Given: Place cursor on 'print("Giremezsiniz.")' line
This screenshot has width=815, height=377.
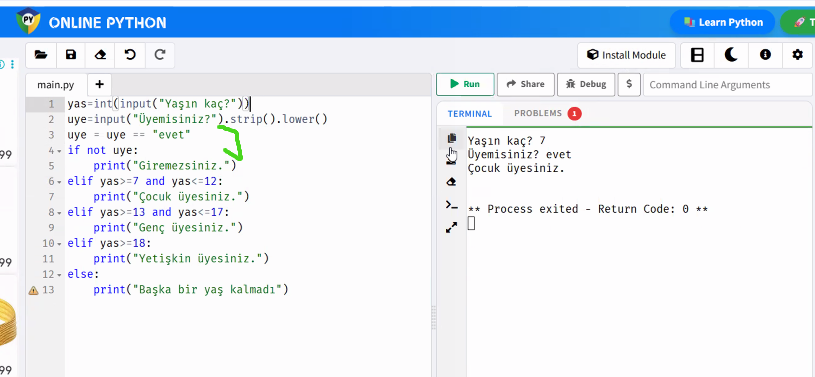Looking at the screenshot, I should pos(165,166).
